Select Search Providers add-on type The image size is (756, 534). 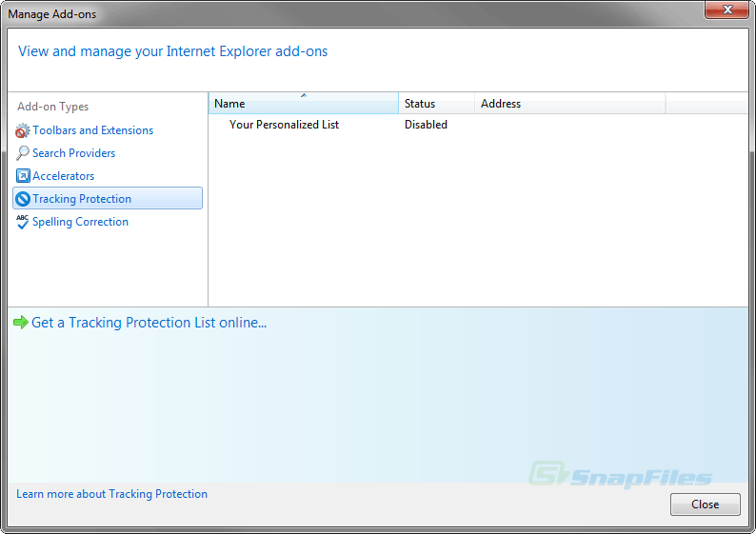point(73,153)
